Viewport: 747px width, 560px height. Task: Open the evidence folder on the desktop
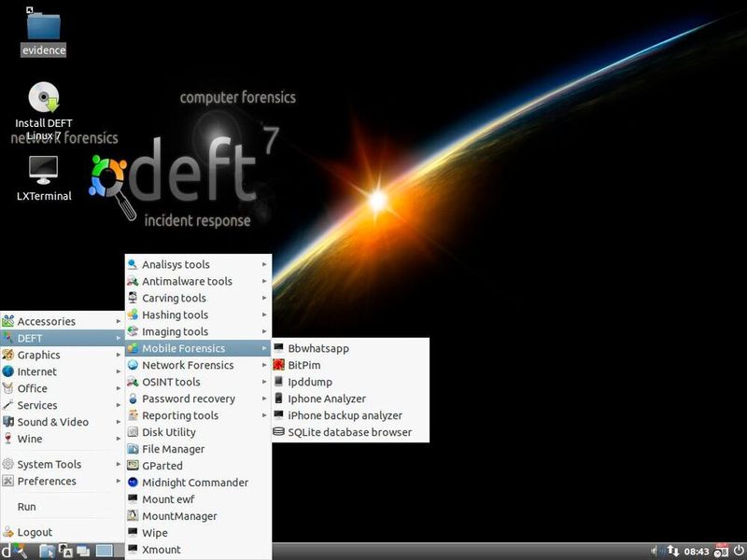pos(43,33)
